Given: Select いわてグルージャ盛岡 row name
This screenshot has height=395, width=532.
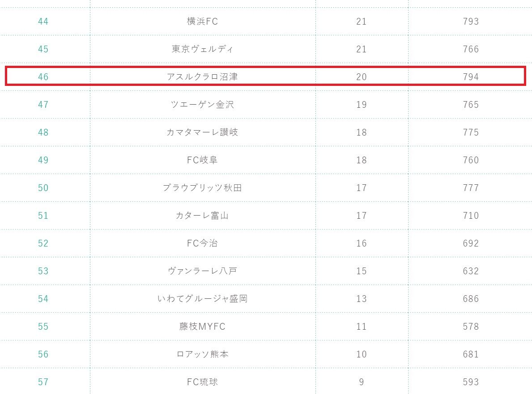Looking at the screenshot, I should click(202, 299).
